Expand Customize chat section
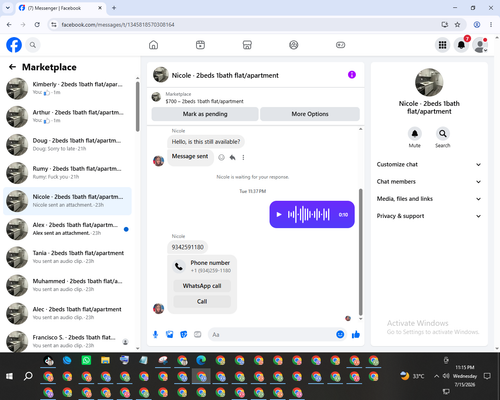 point(429,164)
